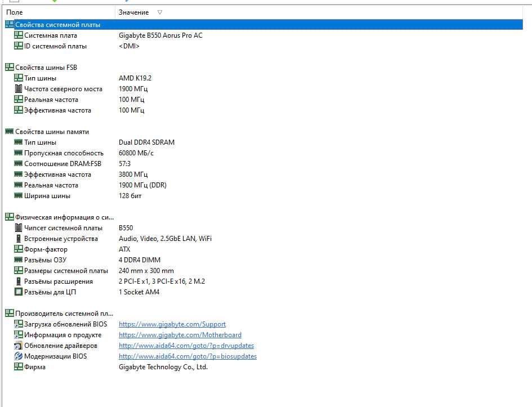This screenshot has height=407, width=532.
Task: Click the Производитель системной платы group icon
Action: coord(10,313)
